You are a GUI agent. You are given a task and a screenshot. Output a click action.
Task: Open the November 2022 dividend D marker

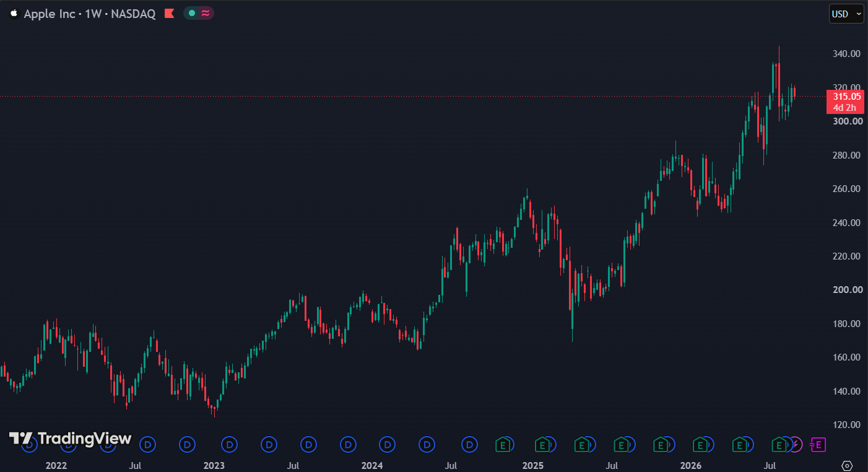click(x=187, y=444)
